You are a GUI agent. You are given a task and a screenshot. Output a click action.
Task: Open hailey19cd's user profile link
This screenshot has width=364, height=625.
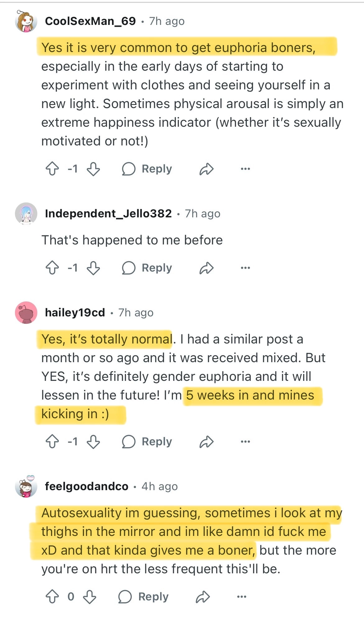click(x=75, y=312)
